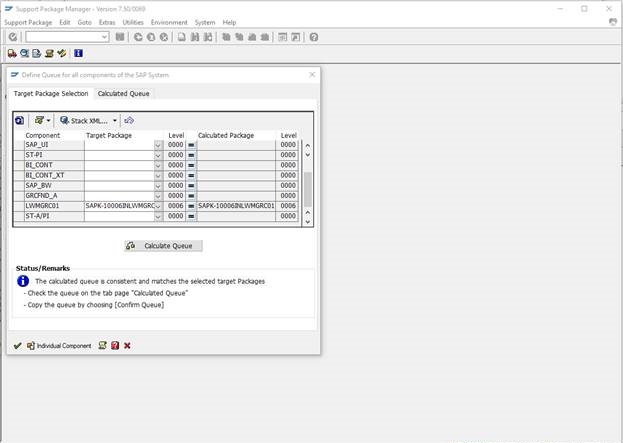Open the Support Package menu
The width and height of the screenshot is (623, 443).
[28, 23]
